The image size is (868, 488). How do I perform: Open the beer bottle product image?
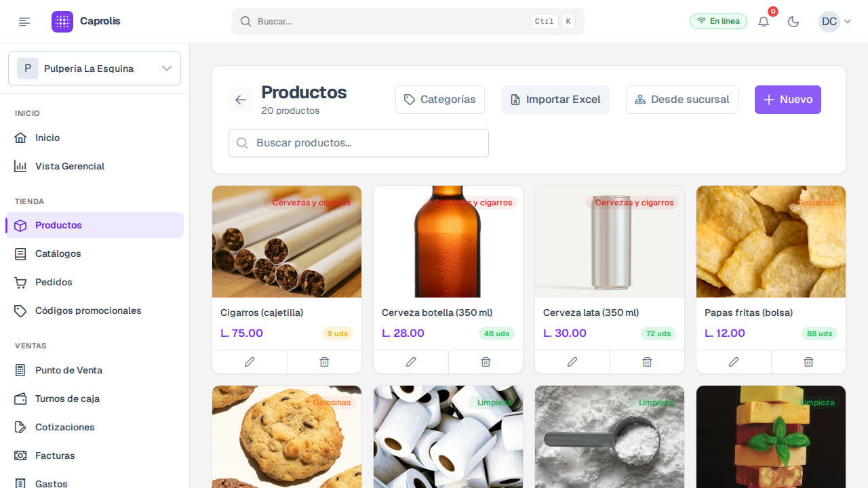point(448,241)
